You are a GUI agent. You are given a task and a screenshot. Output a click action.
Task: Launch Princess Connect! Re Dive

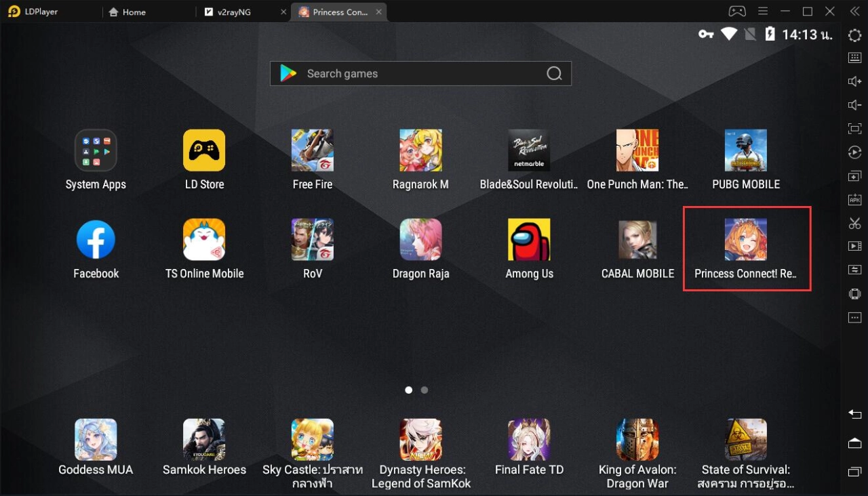(746, 239)
